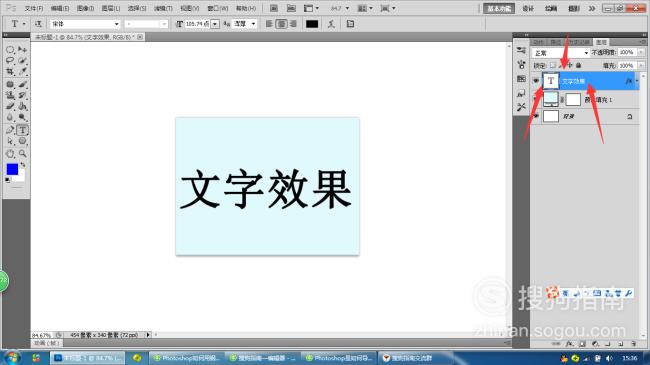
Task: Reset default foreground and background colors
Action: pyautogui.click(x=7, y=180)
